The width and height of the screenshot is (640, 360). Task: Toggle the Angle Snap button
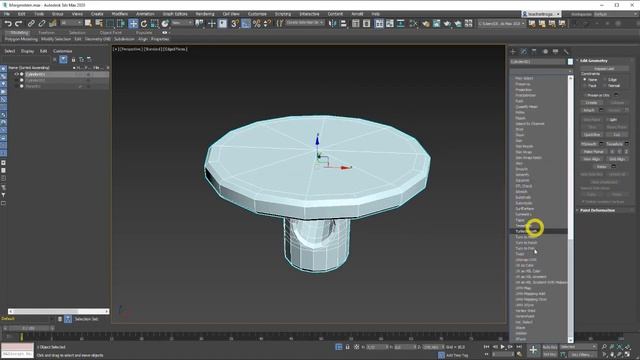tap(246, 24)
